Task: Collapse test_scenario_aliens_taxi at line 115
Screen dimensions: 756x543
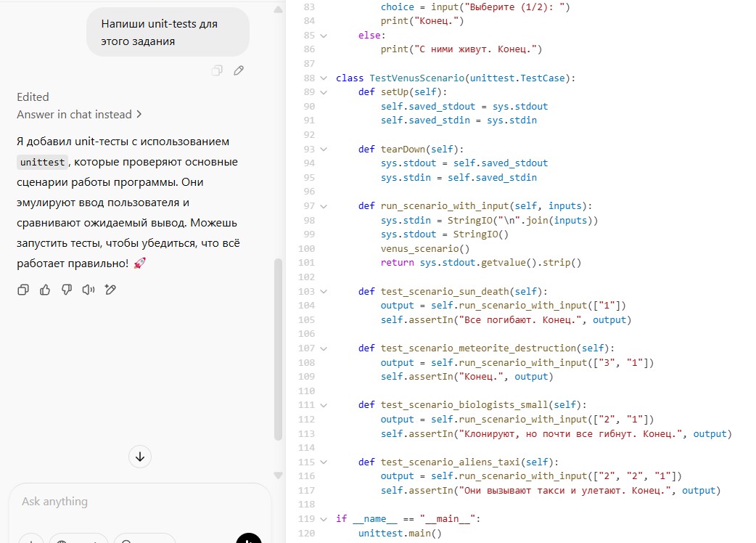Action: tap(324, 462)
